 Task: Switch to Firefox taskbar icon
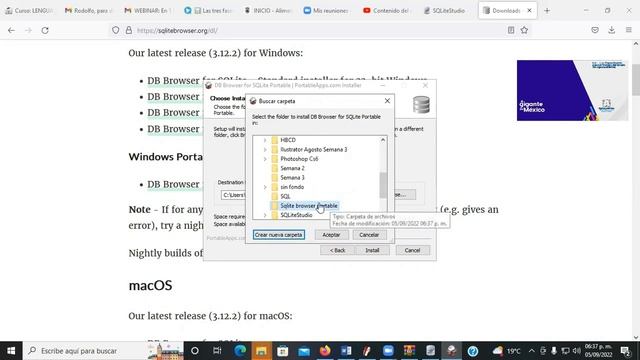click(325, 351)
